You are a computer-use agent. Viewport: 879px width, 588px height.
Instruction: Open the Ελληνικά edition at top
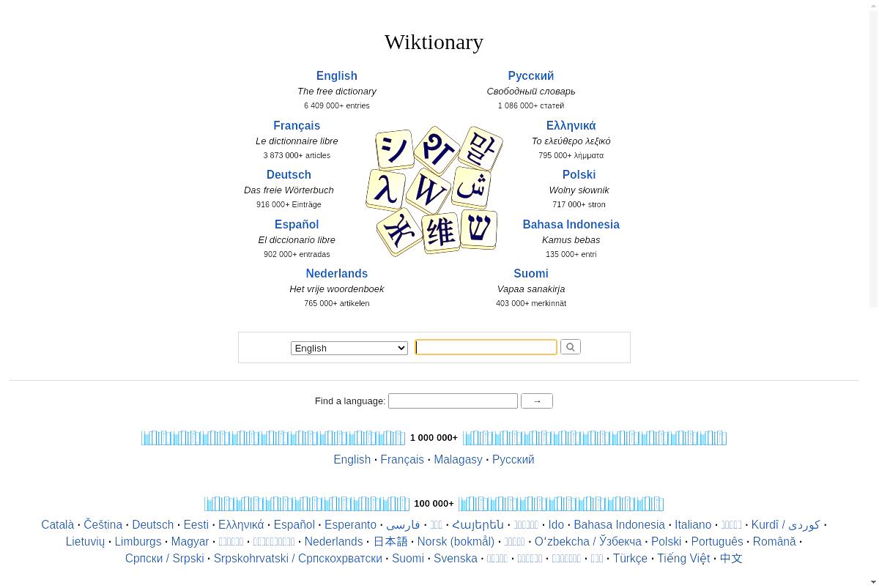(571, 126)
